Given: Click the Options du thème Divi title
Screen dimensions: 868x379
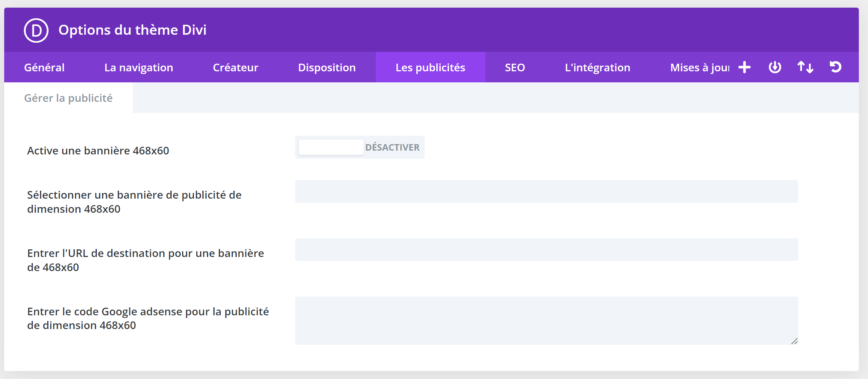Looking at the screenshot, I should tap(133, 30).
